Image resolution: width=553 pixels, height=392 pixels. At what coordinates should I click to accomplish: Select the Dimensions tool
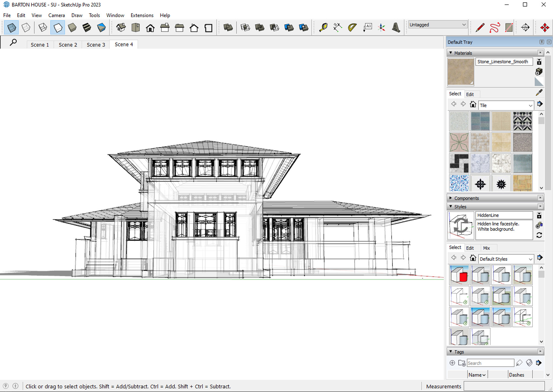coord(338,27)
